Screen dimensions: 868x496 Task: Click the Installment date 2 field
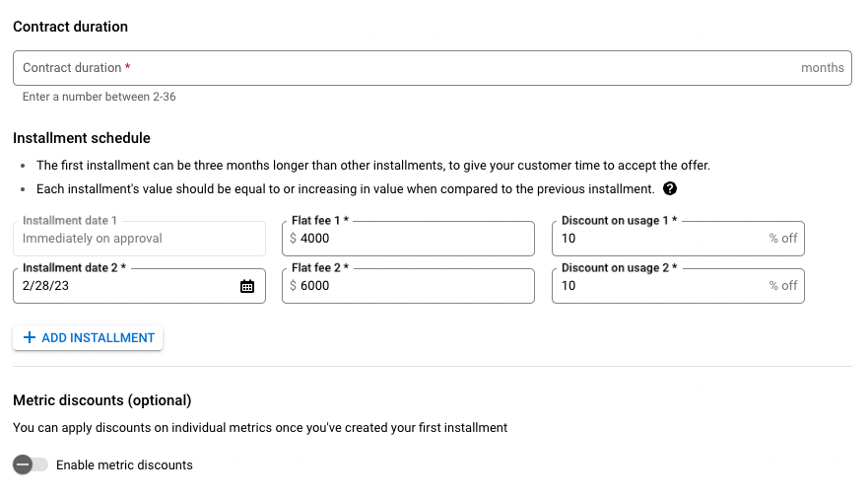139,286
